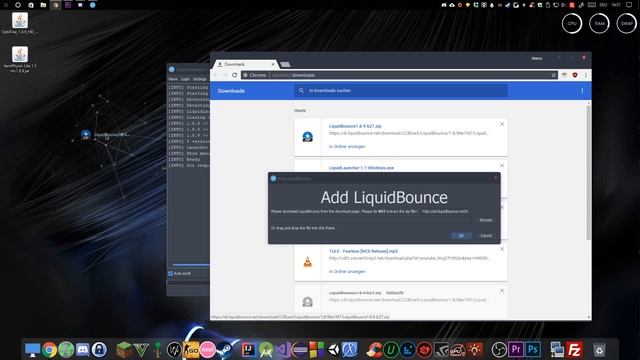The width and height of the screenshot is (640, 360).
Task: Click the file path field in the dialog
Action: (x=372, y=220)
